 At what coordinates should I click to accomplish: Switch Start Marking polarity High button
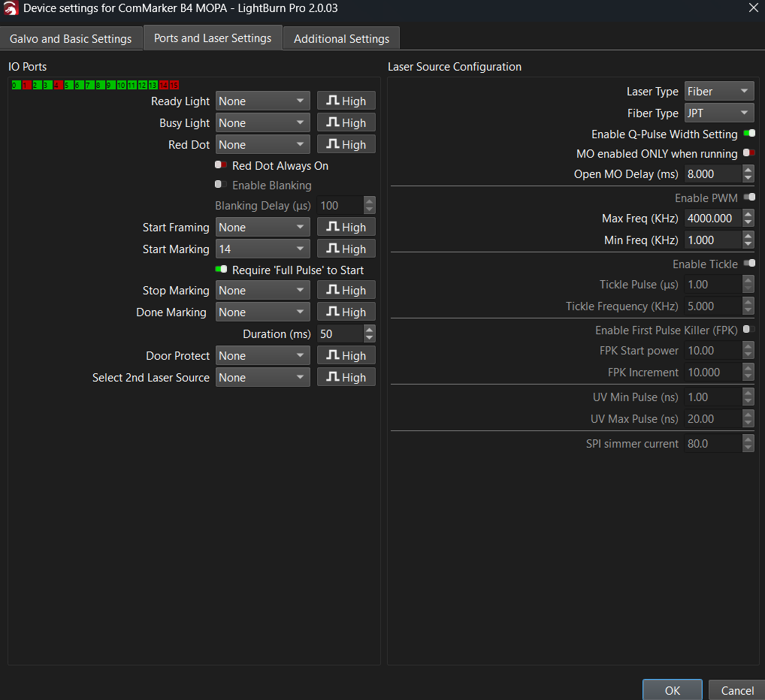(346, 249)
